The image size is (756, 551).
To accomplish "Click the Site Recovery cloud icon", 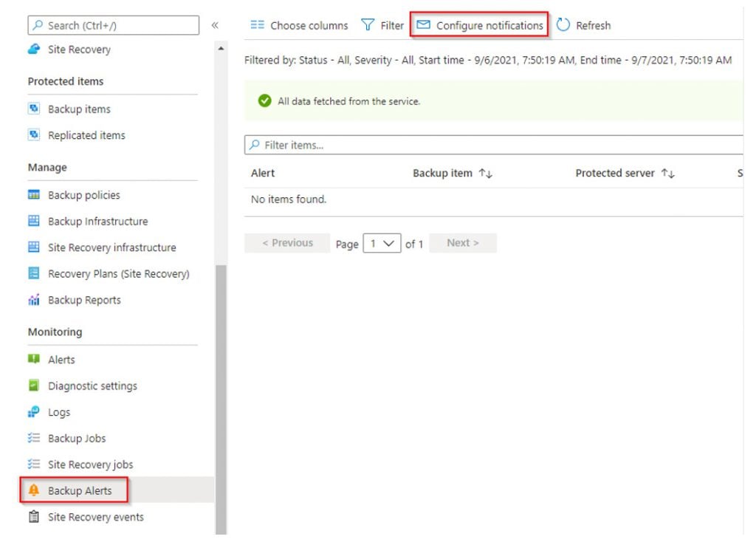I will 33,49.
